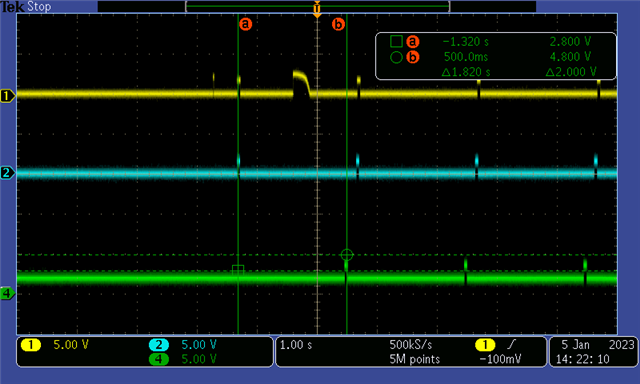
Task: Click the time readout 14:22:10
Action: pyautogui.click(x=582, y=359)
